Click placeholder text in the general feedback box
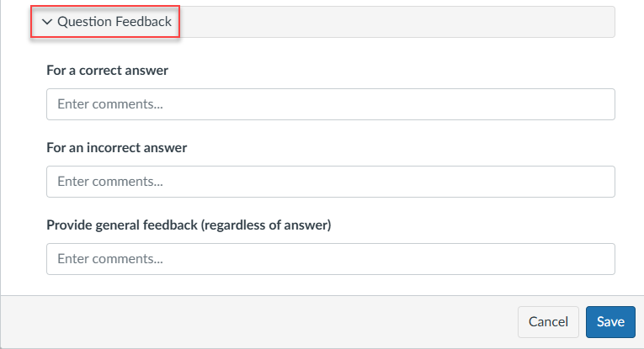Screen dimensions: 644x349 [x=109, y=259]
